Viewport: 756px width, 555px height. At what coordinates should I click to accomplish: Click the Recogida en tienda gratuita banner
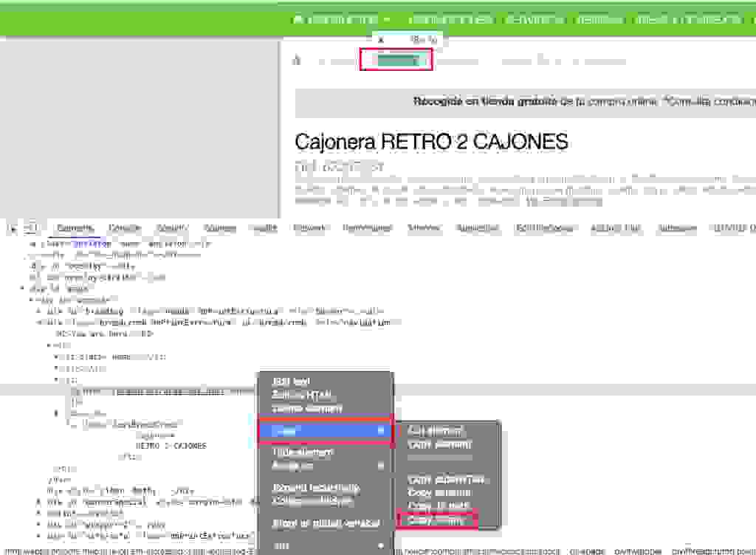[525, 102]
